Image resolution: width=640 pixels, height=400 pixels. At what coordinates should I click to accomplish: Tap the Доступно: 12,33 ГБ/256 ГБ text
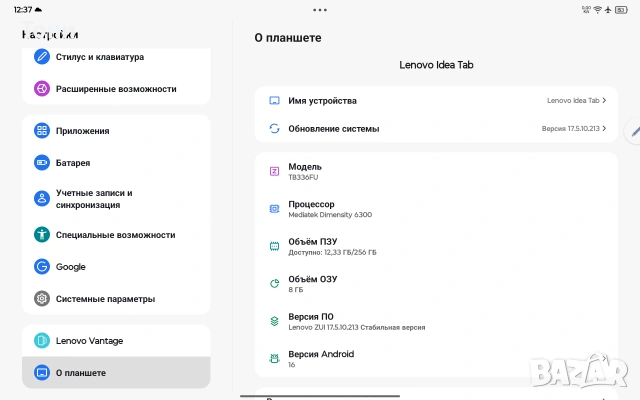point(332,252)
